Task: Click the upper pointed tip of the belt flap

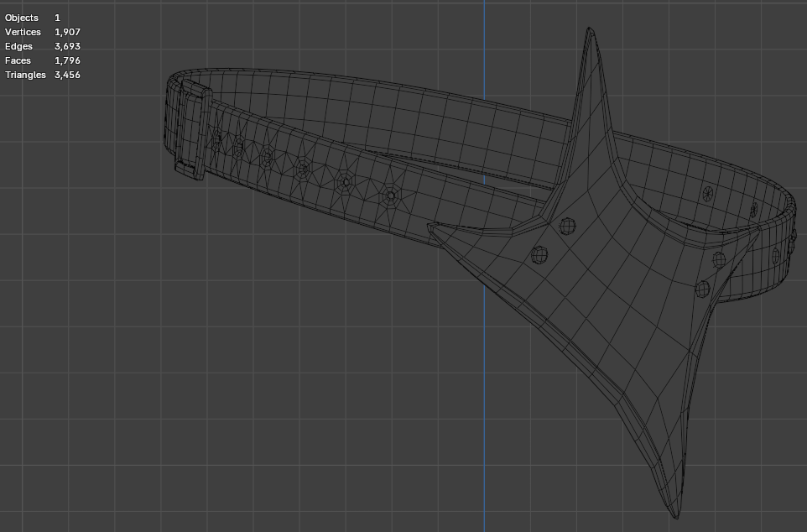Action: point(590,32)
